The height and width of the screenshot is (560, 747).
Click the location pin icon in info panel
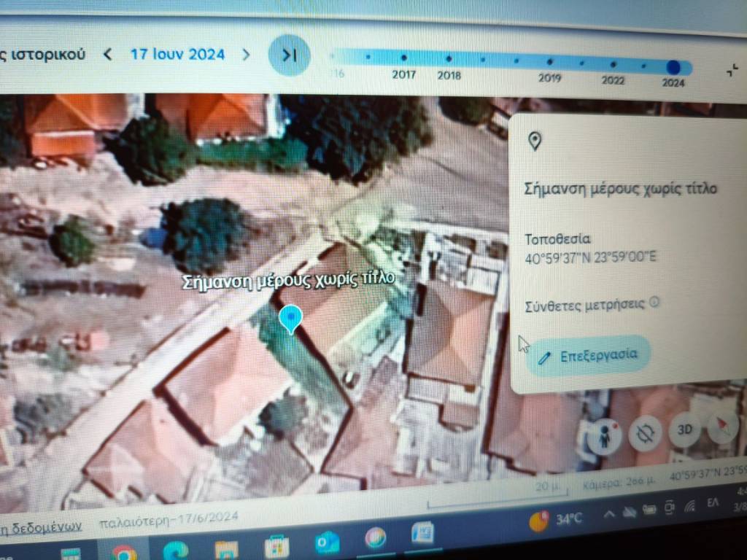535,141
